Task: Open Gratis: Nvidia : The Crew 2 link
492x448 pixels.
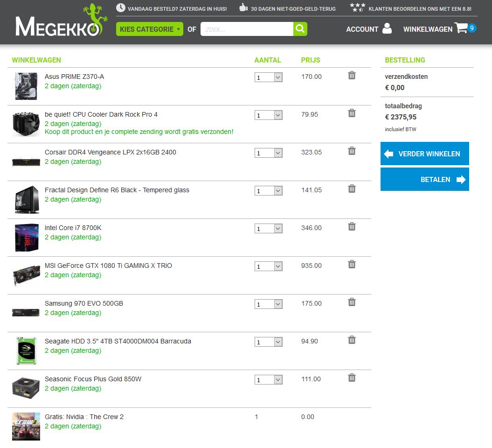Action: 84,417
